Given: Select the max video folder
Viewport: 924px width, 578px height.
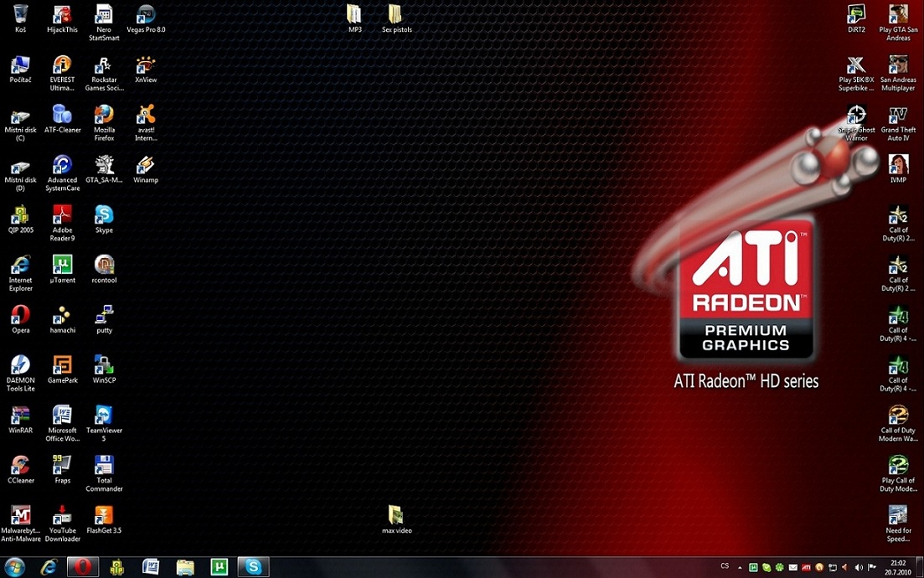Looking at the screenshot, I should [396, 516].
